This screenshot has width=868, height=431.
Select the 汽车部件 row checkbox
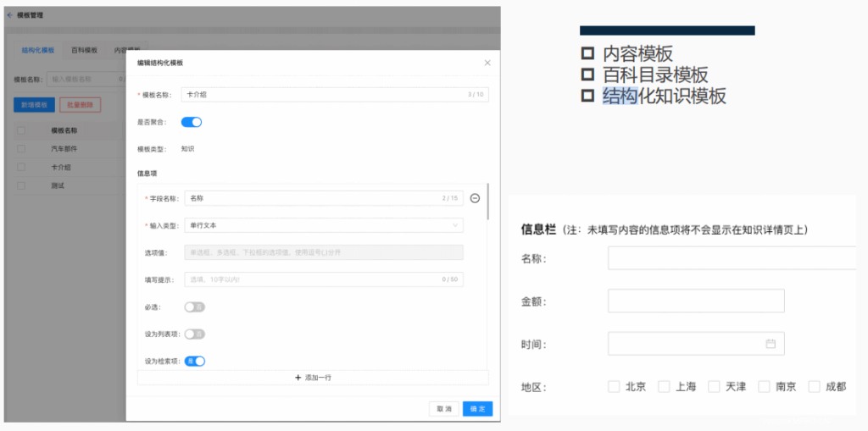tap(21, 149)
